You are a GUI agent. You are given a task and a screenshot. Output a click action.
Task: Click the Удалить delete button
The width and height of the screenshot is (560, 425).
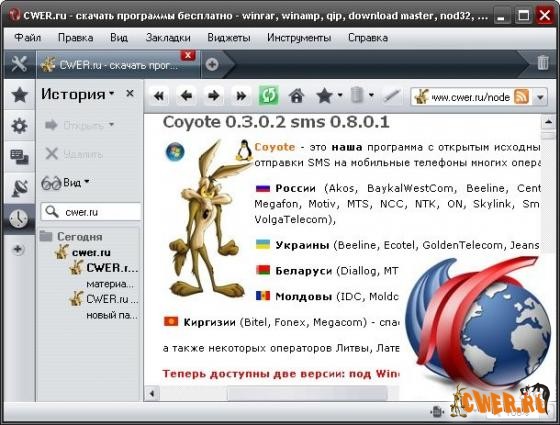click(x=74, y=154)
